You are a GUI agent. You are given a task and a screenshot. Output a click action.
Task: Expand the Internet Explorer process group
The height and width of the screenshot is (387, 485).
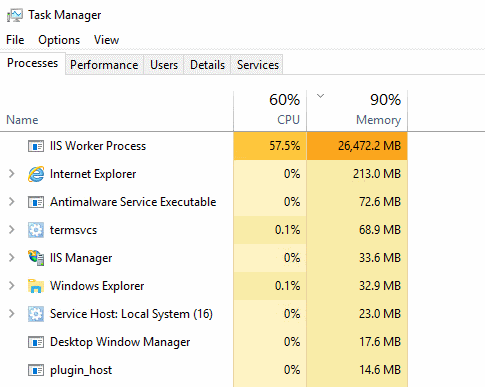click(x=12, y=174)
